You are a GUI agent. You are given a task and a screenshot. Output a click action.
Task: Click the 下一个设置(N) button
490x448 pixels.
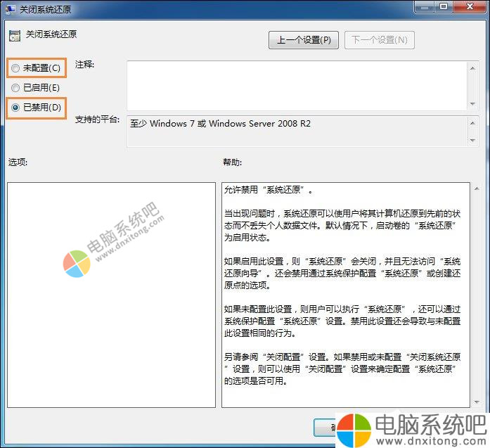point(379,40)
